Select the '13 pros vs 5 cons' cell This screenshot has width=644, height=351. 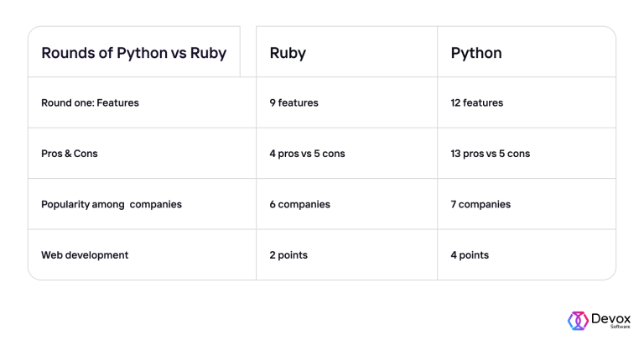491,154
